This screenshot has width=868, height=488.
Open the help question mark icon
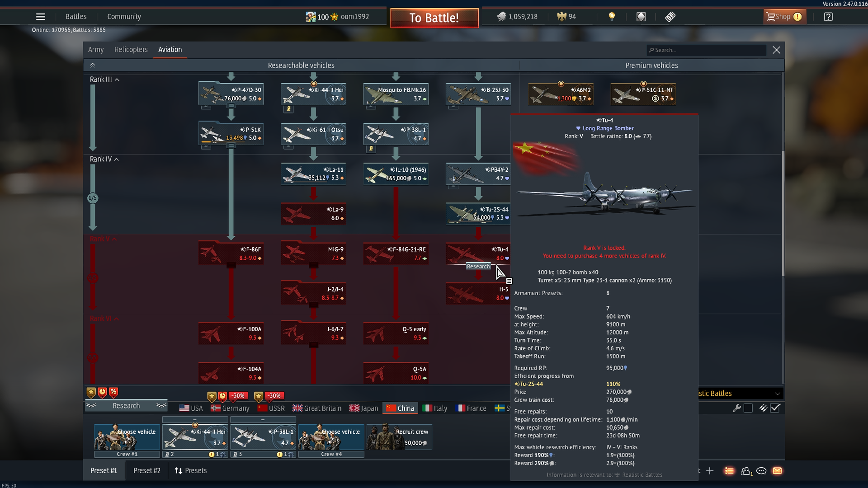click(x=828, y=17)
